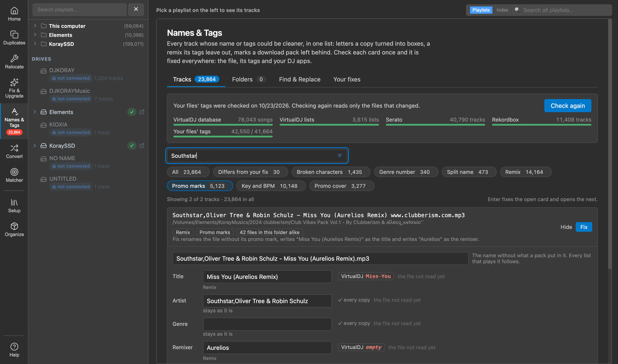Clear the playlist search with X button
This screenshot has height=364, width=618.
pyautogui.click(x=136, y=9)
